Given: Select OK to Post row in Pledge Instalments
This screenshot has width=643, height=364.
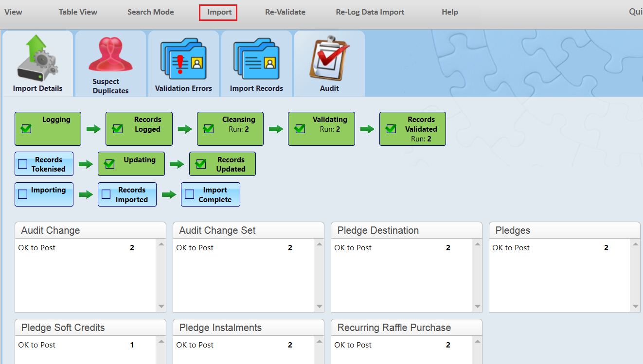Looking at the screenshot, I should 244,345.
